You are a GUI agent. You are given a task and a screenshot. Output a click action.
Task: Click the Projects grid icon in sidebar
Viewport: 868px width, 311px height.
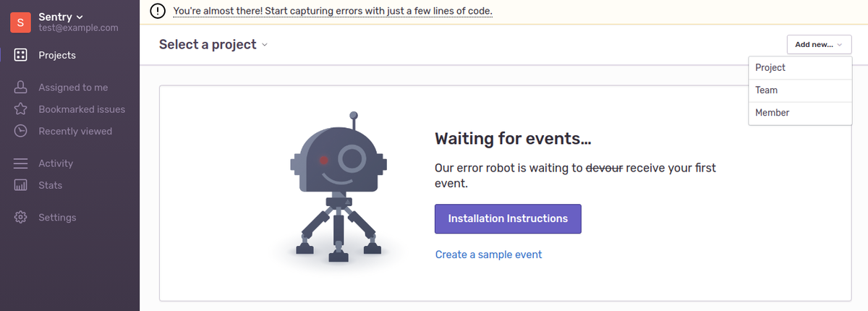[x=21, y=55]
